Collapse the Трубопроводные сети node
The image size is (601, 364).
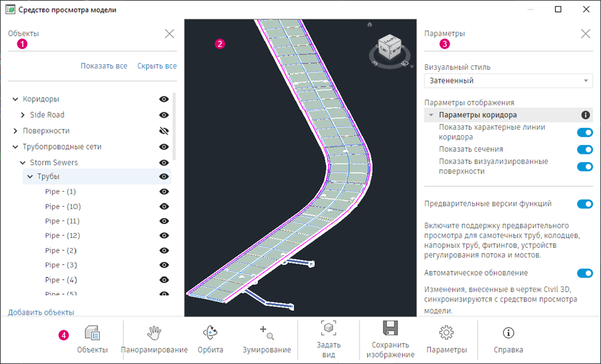coord(16,147)
